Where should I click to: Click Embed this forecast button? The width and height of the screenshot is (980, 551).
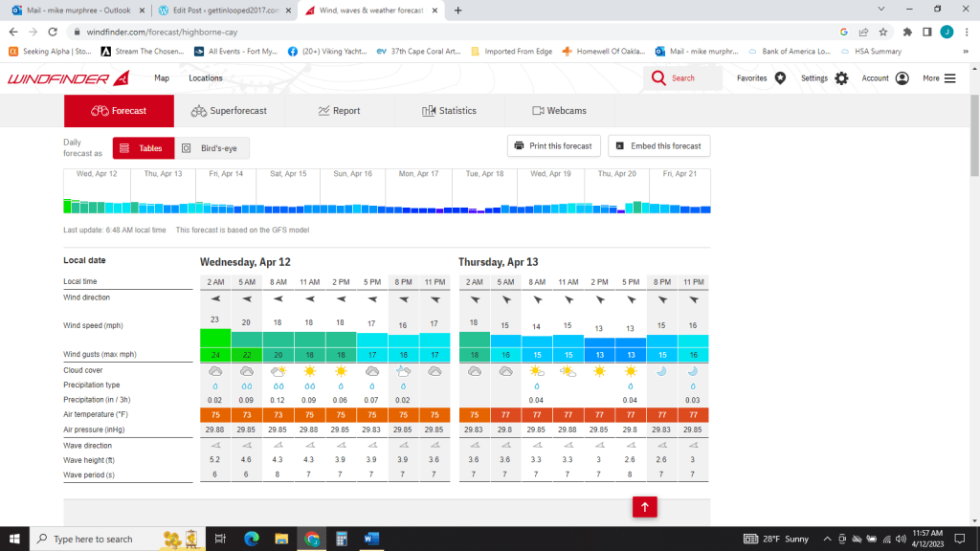(658, 146)
